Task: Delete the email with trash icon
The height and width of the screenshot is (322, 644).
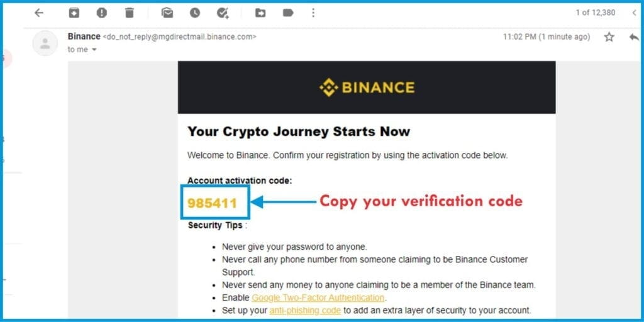Action: click(x=130, y=13)
